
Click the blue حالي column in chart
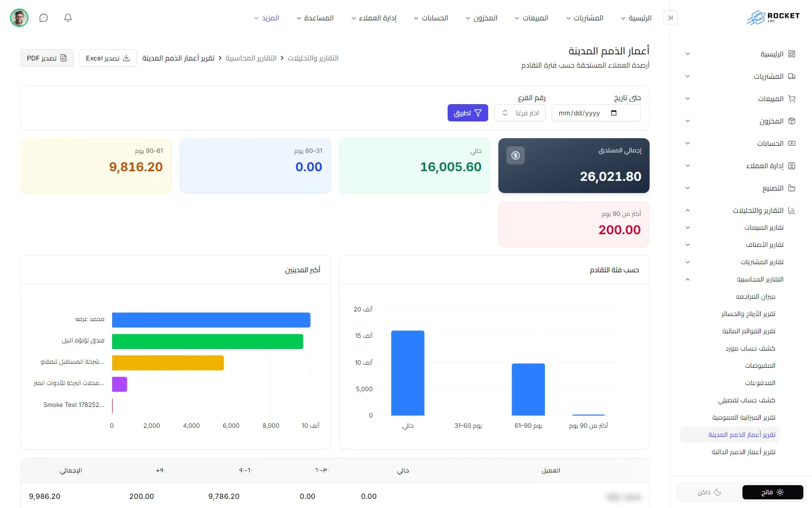[408, 373]
